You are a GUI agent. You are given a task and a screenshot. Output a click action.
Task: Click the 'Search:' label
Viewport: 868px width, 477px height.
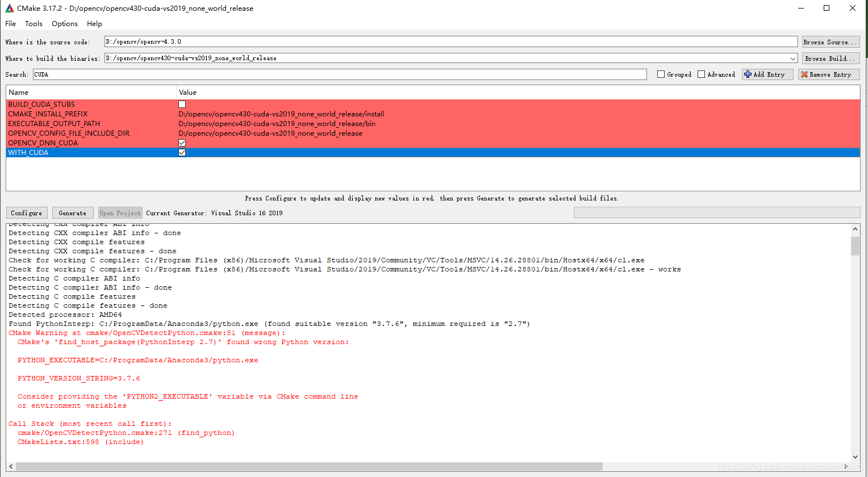(x=16, y=74)
